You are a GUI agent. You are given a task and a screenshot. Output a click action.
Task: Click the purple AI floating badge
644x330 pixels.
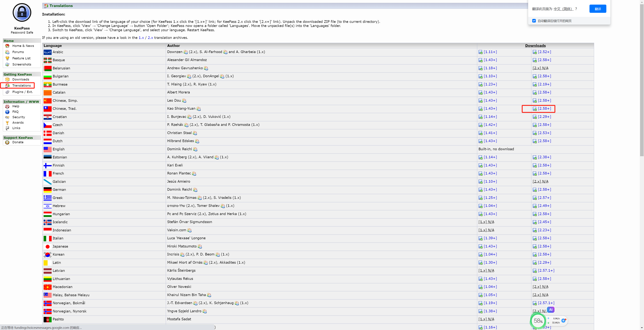click(x=551, y=310)
